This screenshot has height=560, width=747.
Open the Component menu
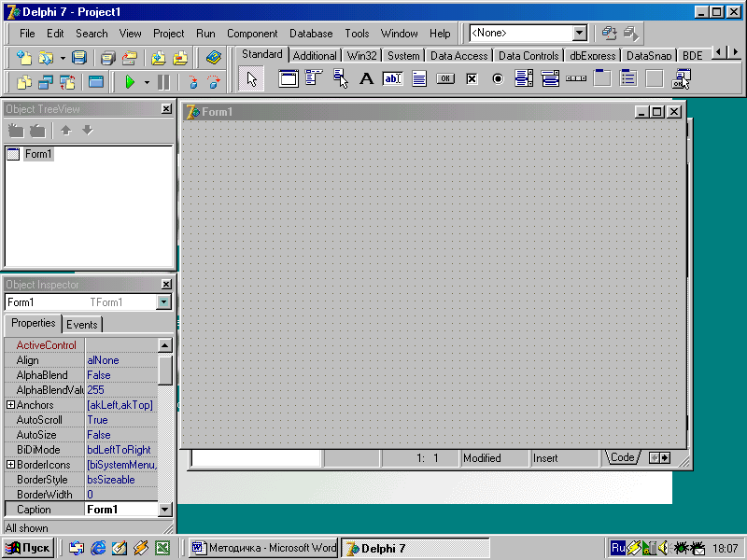click(x=252, y=34)
